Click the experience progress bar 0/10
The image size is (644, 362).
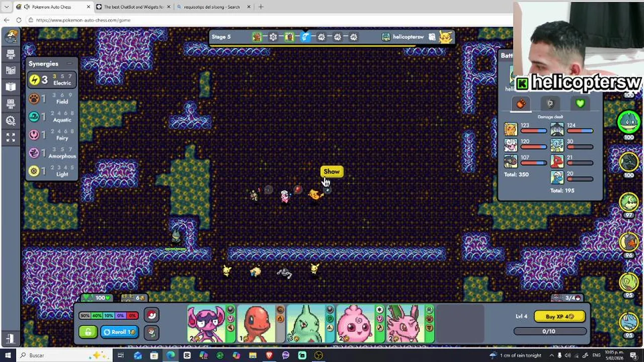tap(549, 331)
